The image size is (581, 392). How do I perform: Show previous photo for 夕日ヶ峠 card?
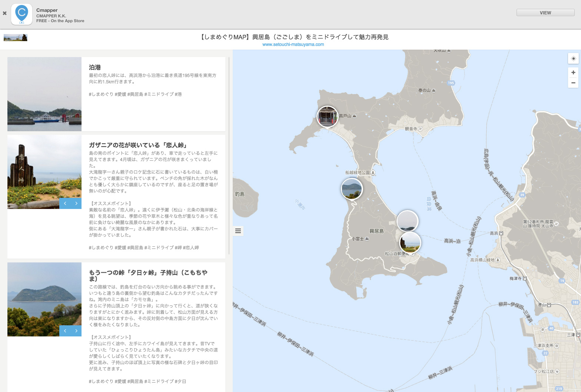65,331
